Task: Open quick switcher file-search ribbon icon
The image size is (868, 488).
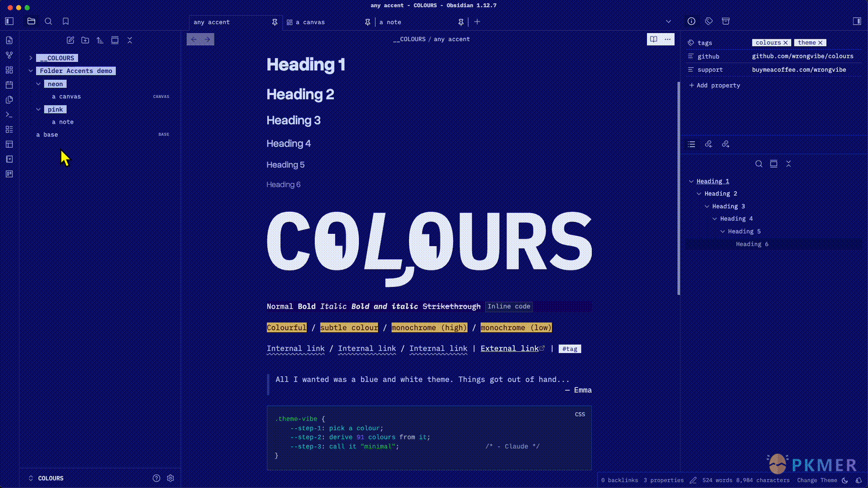Action: click(x=9, y=41)
